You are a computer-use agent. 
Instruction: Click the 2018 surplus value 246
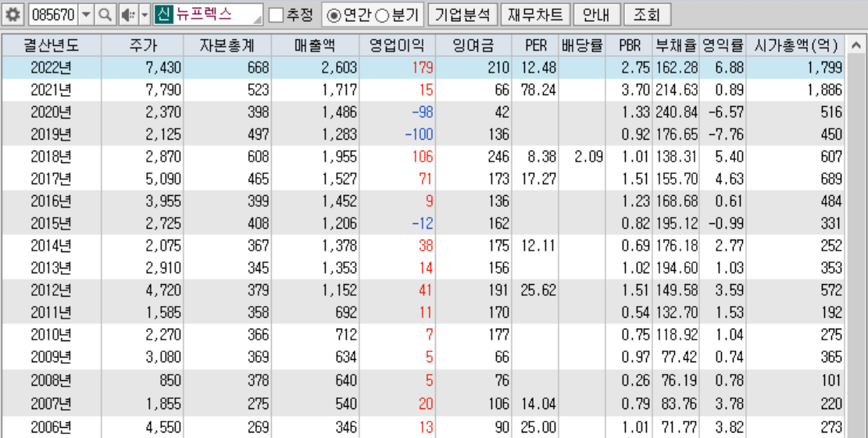498,157
